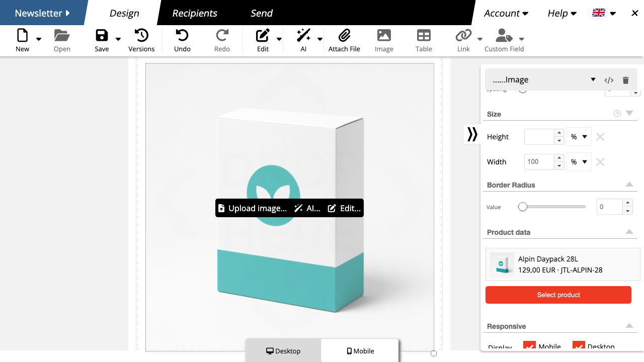Increase Height with stepper up arrow

click(x=559, y=133)
